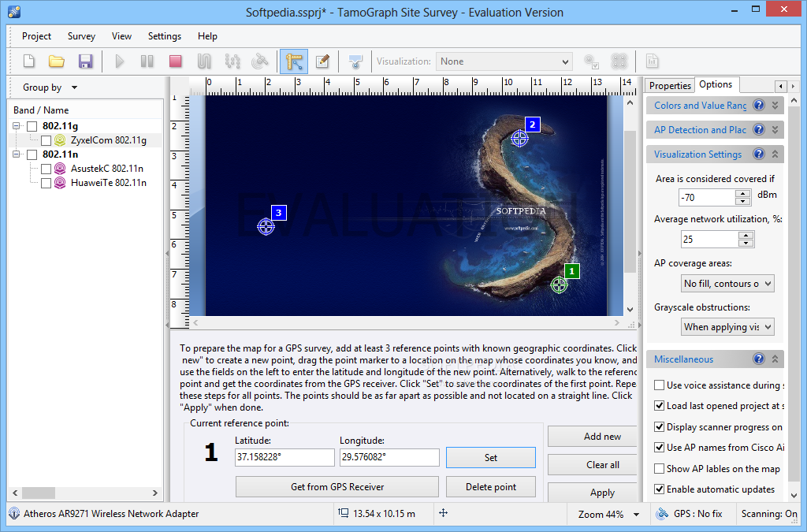Image resolution: width=807 pixels, height=532 pixels.
Task: Open help for Colors and Value Ranges
Action: 759,105
